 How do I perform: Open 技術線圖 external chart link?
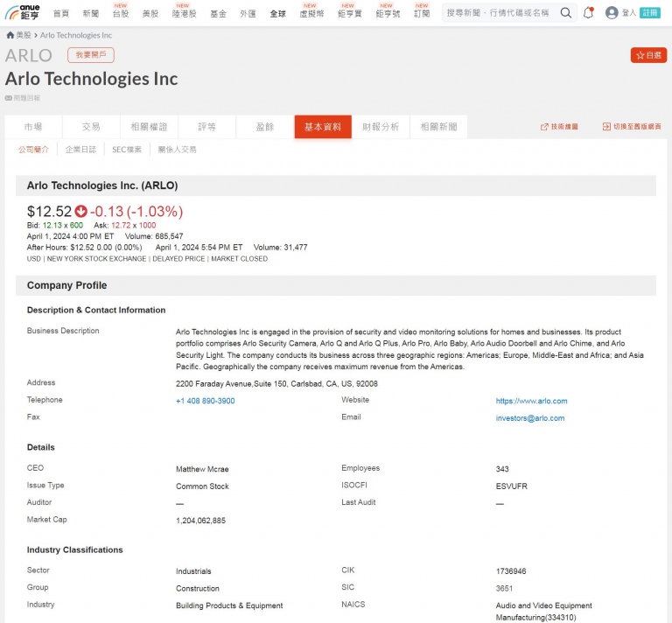pos(559,127)
